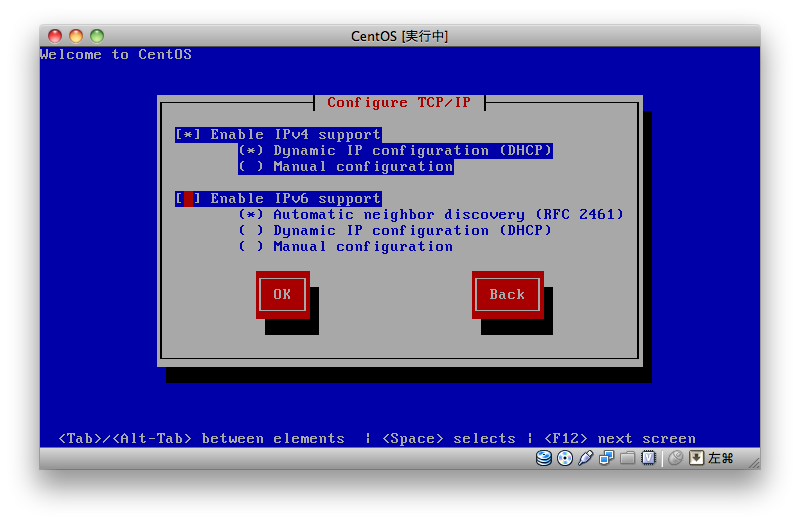Image resolution: width=800 pixels, height=524 pixels.
Task: Click the hard disk activity icon
Action: coord(544,458)
